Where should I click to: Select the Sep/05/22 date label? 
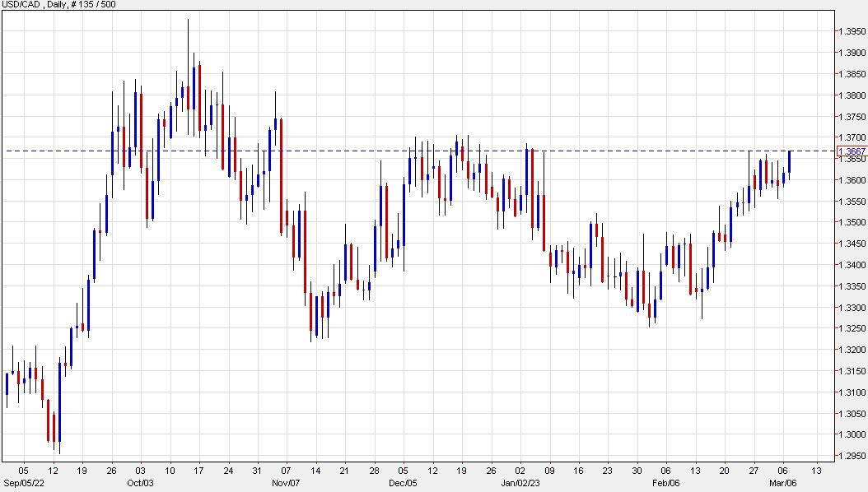pos(25,483)
